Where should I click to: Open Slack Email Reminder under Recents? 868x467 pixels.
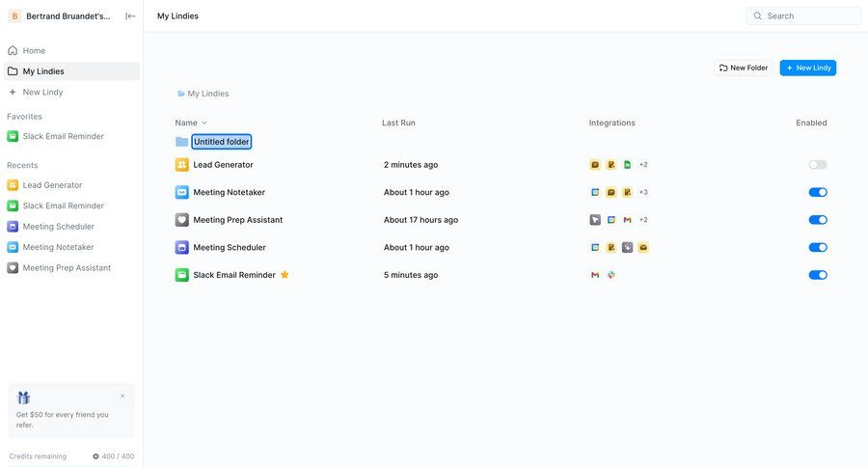[71, 206]
